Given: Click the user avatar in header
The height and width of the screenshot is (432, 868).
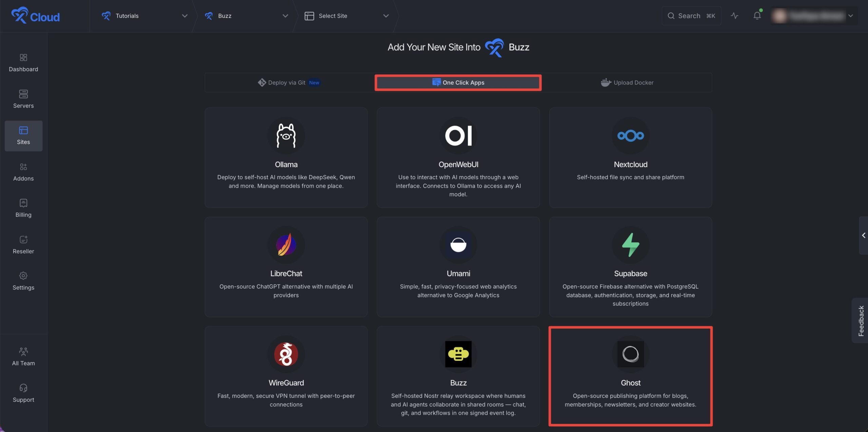Looking at the screenshot, I should click(x=780, y=16).
